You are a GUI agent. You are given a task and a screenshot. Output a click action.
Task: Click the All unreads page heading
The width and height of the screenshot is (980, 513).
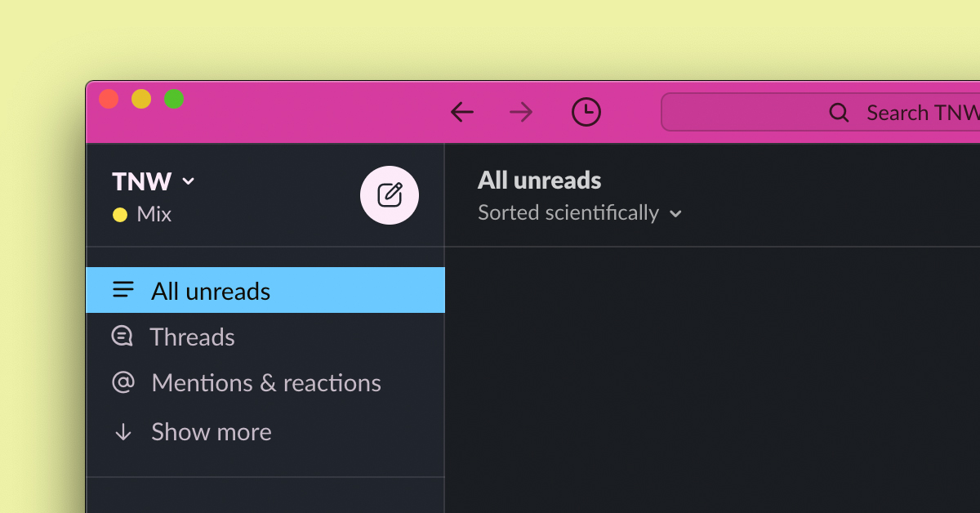pos(539,181)
